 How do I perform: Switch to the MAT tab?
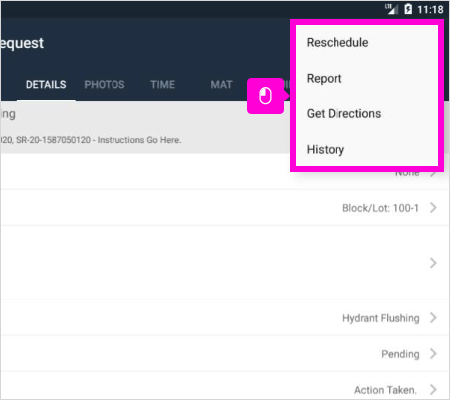(221, 85)
